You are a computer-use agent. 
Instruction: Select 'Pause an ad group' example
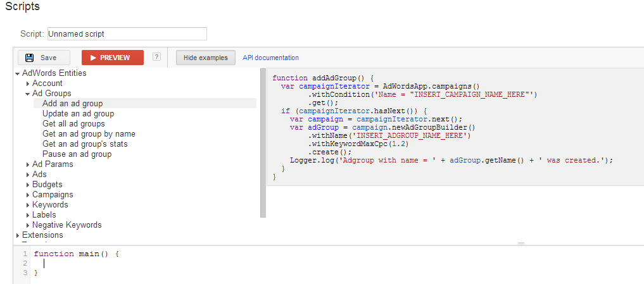[x=77, y=154]
